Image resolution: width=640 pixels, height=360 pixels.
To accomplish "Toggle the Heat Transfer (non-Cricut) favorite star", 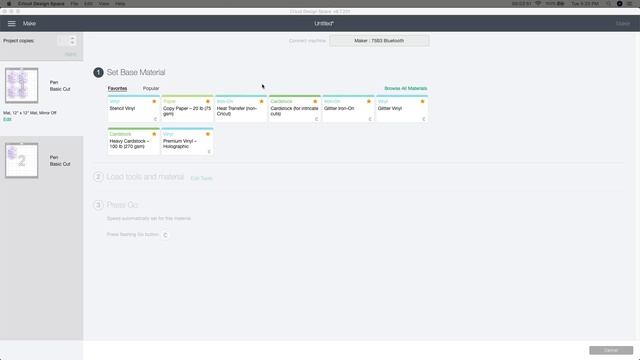I will [262, 101].
